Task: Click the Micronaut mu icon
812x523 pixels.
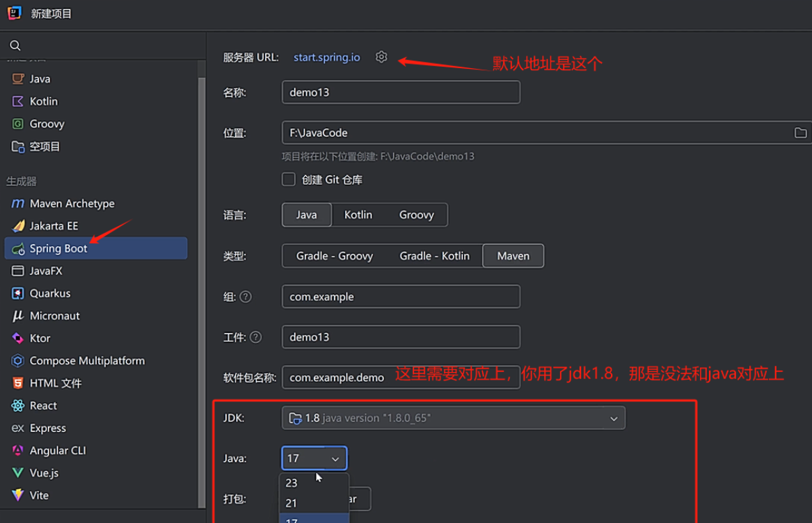Action: point(17,316)
